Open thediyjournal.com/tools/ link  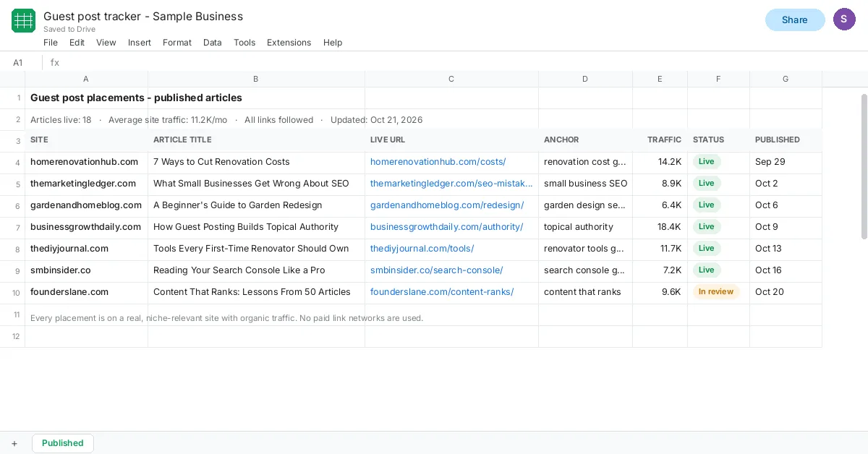pyautogui.click(x=422, y=249)
